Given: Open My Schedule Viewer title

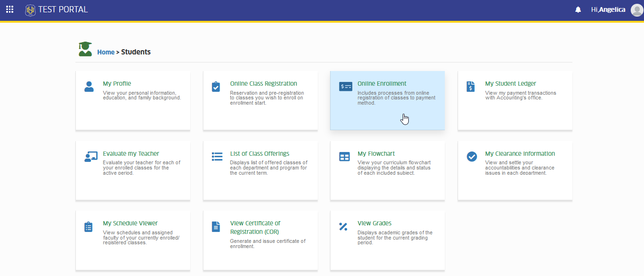Looking at the screenshot, I should point(130,223).
